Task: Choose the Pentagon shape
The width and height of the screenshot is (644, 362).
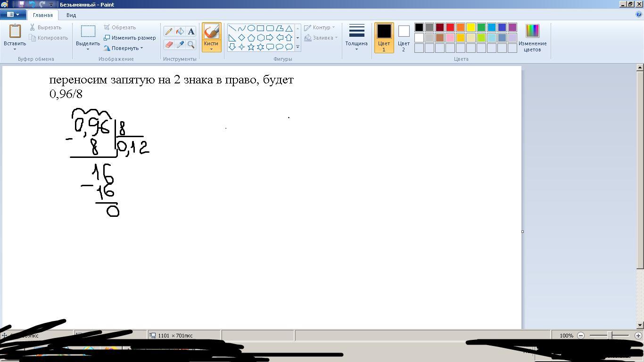Action: [251, 38]
